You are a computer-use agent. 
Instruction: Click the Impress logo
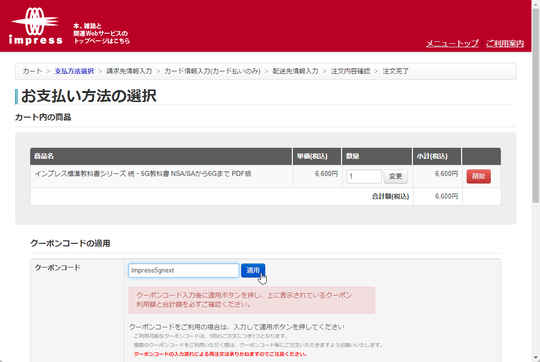(35, 26)
